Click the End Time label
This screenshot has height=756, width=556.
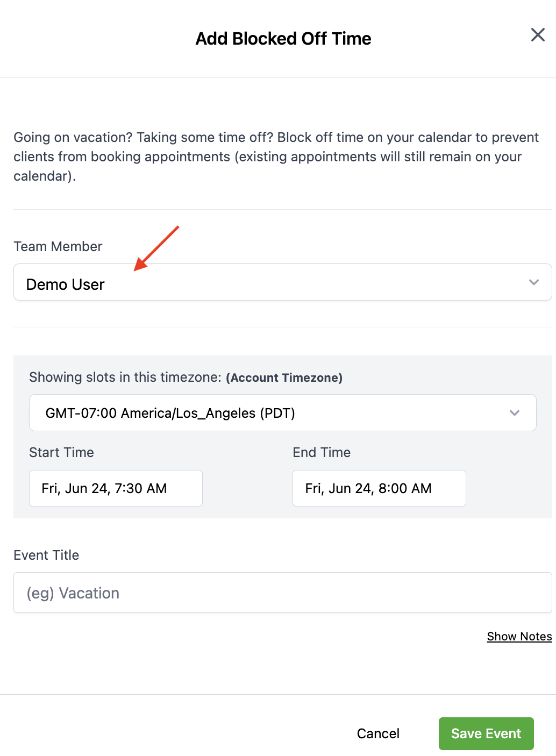(x=322, y=452)
